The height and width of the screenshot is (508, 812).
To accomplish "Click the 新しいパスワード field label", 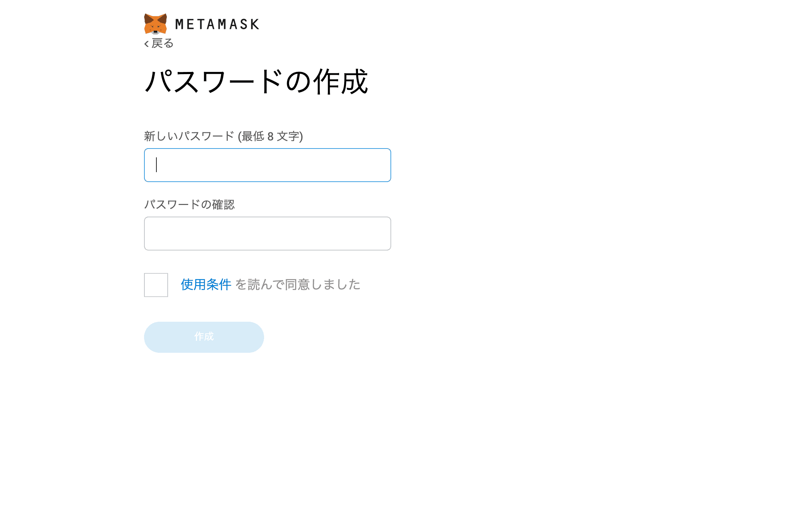I will pyautogui.click(x=189, y=136).
